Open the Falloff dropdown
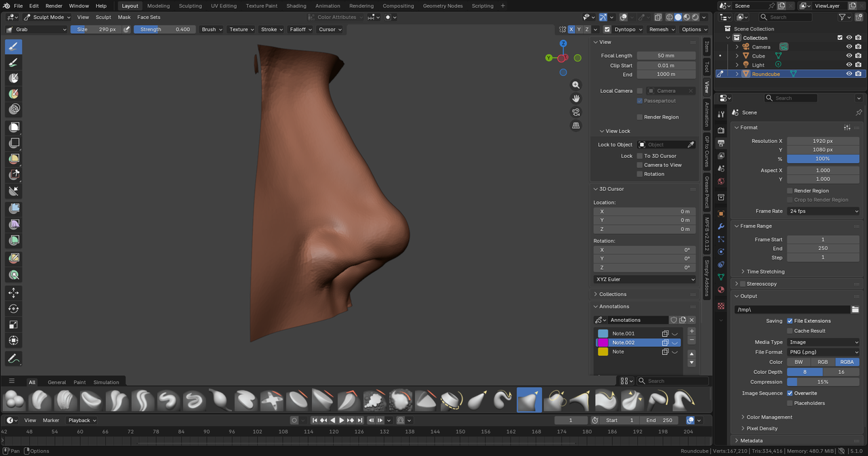 coord(299,29)
